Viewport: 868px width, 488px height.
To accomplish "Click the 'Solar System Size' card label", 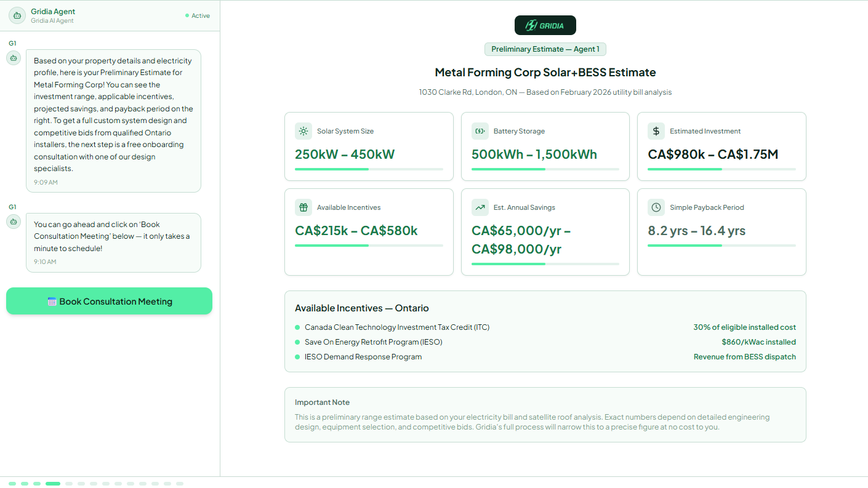I will [x=345, y=131].
